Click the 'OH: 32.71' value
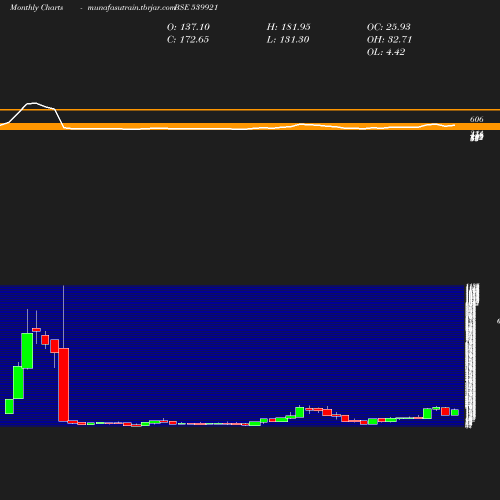This screenshot has width=500, height=500. point(389,40)
